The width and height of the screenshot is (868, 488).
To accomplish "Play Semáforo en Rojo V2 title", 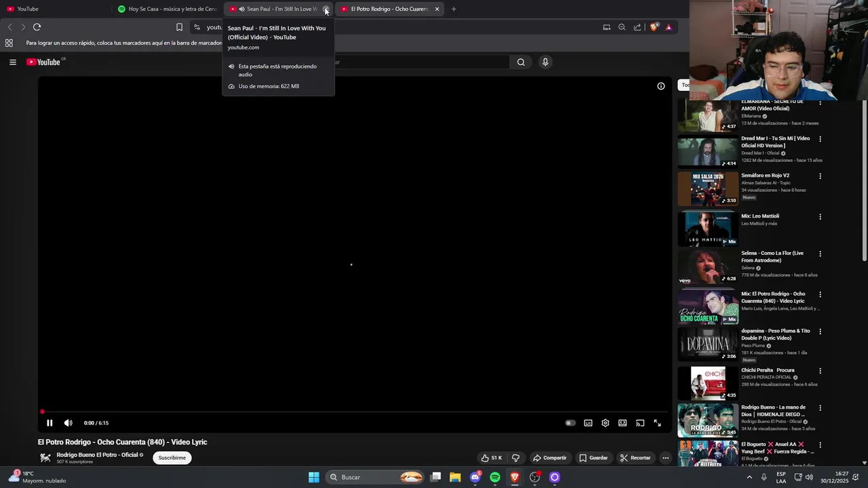I will pos(766,176).
